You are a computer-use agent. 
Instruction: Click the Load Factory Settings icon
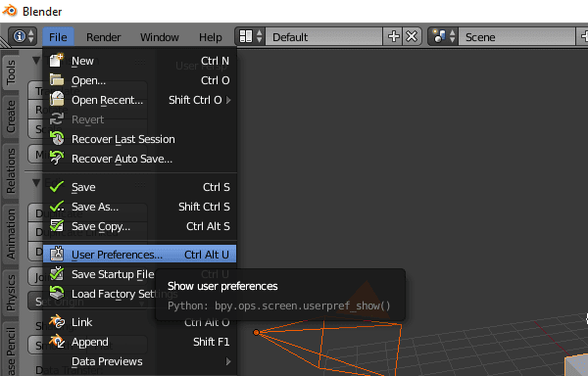point(57,293)
